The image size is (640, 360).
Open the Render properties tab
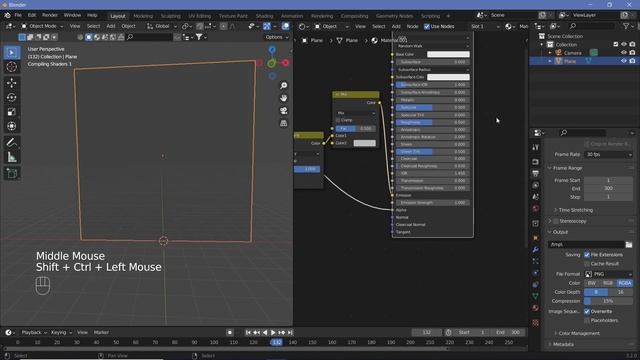point(536,162)
